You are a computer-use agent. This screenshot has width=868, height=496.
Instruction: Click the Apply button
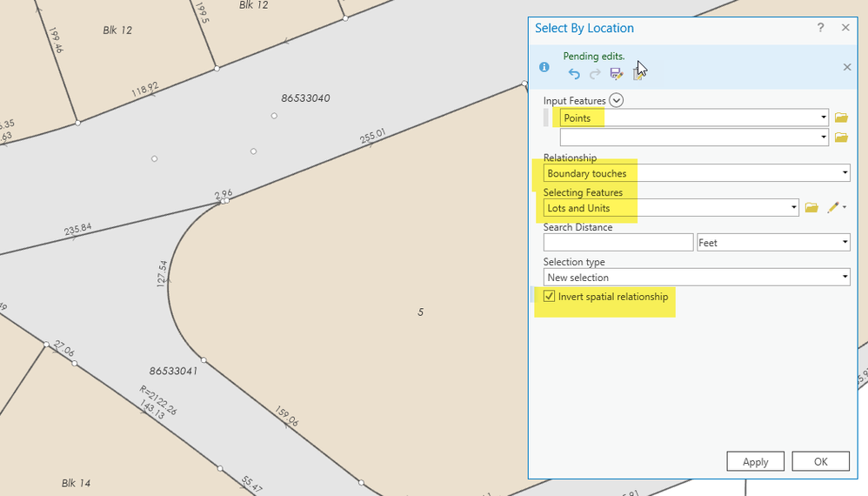pos(755,461)
